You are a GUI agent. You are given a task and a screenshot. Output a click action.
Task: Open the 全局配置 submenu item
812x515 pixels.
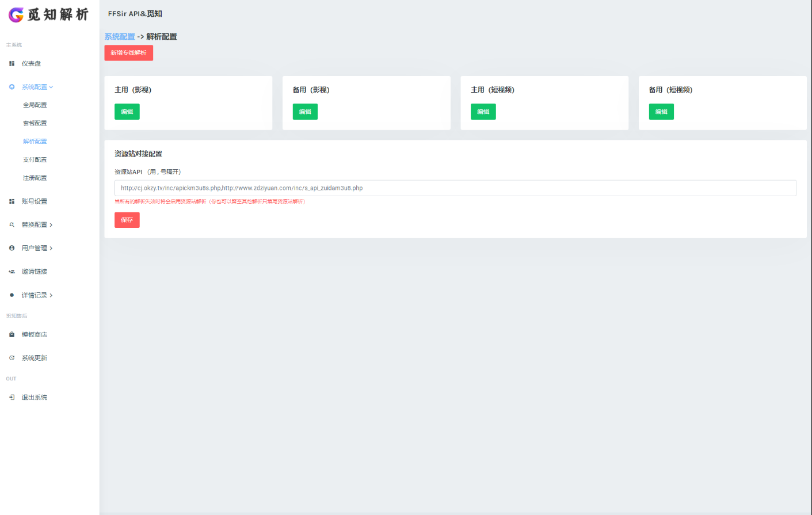click(35, 105)
